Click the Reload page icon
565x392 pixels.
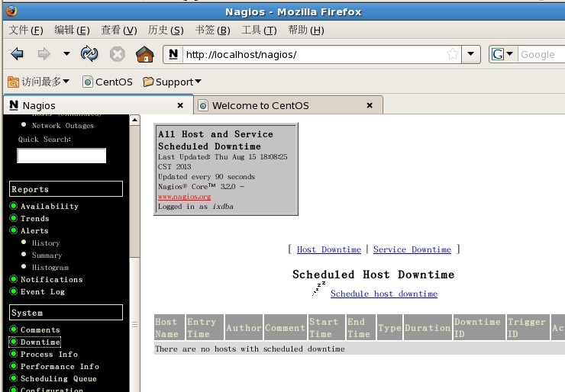(89, 54)
